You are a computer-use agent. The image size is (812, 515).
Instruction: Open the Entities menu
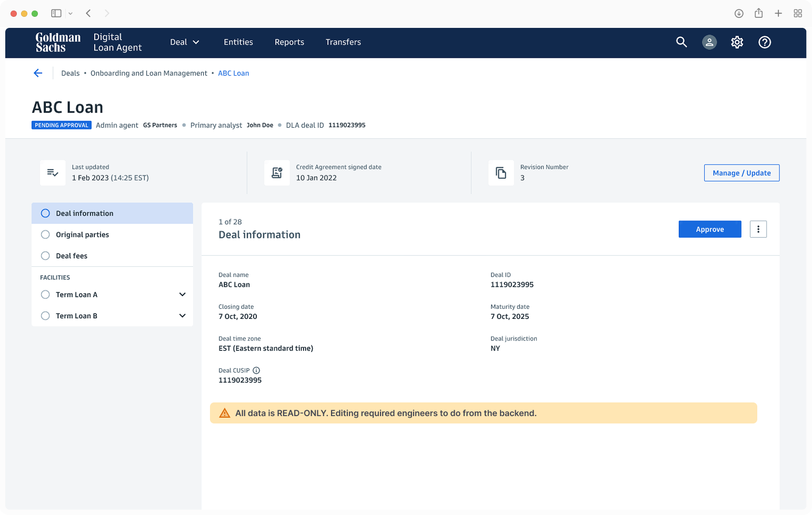(x=238, y=42)
